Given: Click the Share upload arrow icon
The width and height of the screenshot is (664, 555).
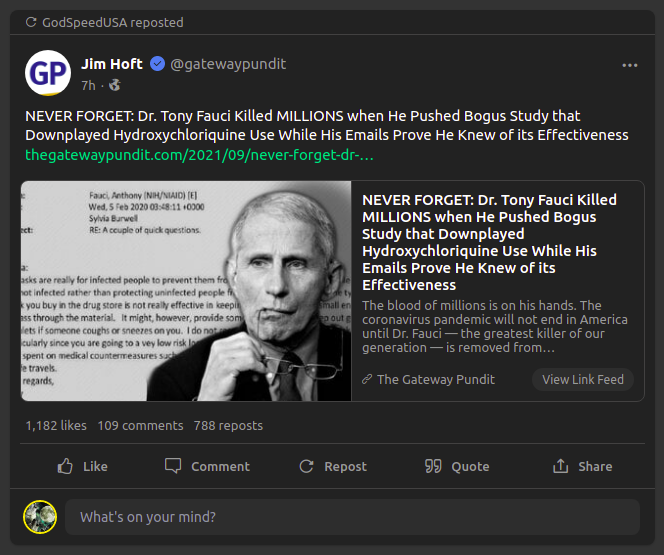Looking at the screenshot, I should (x=561, y=466).
